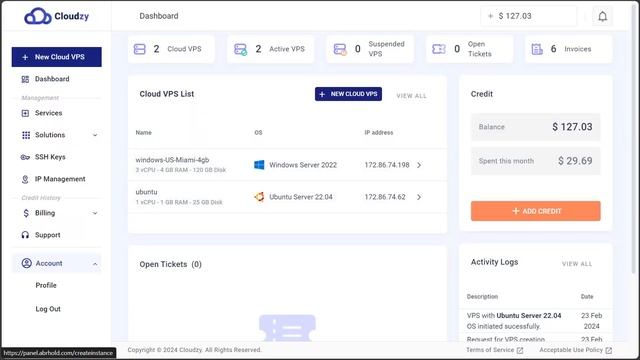Open Profile under Account

pos(46,285)
